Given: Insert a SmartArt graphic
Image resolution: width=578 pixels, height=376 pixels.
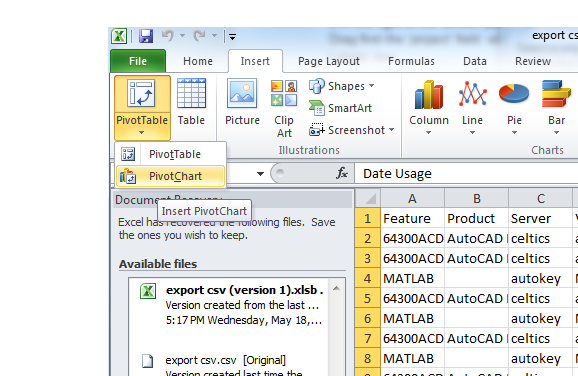Looking at the screenshot, I should click(x=341, y=108).
